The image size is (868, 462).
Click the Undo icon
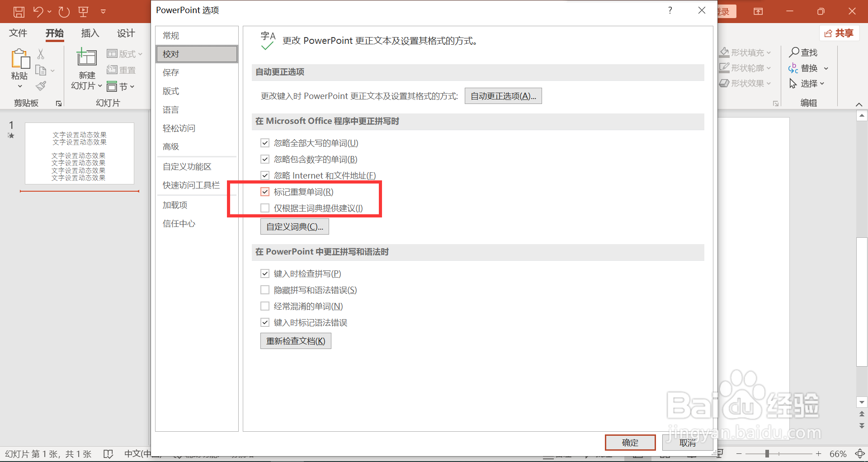[x=38, y=12]
